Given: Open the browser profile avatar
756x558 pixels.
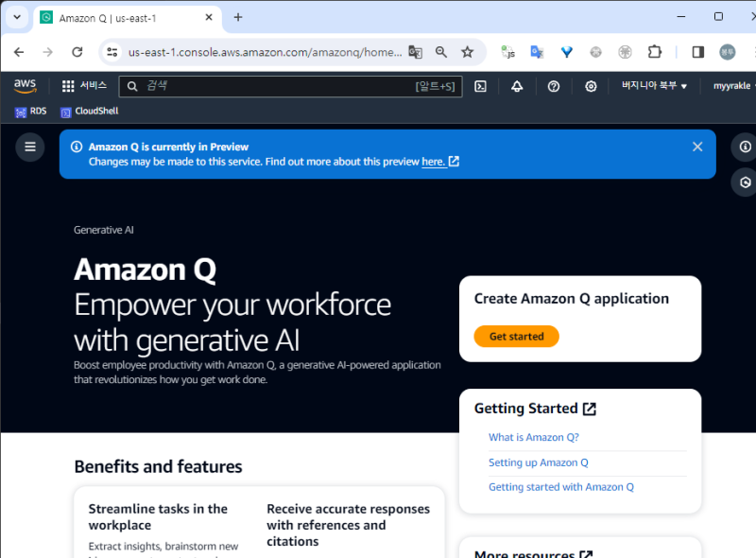Looking at the screenshot, I should 727,52.
